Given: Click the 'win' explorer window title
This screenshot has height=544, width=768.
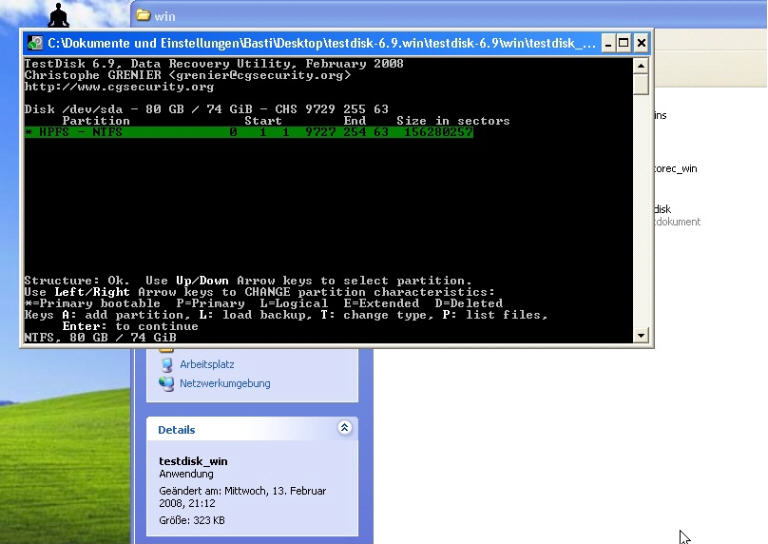Looking at the screenshot, I should pos(165,17).
